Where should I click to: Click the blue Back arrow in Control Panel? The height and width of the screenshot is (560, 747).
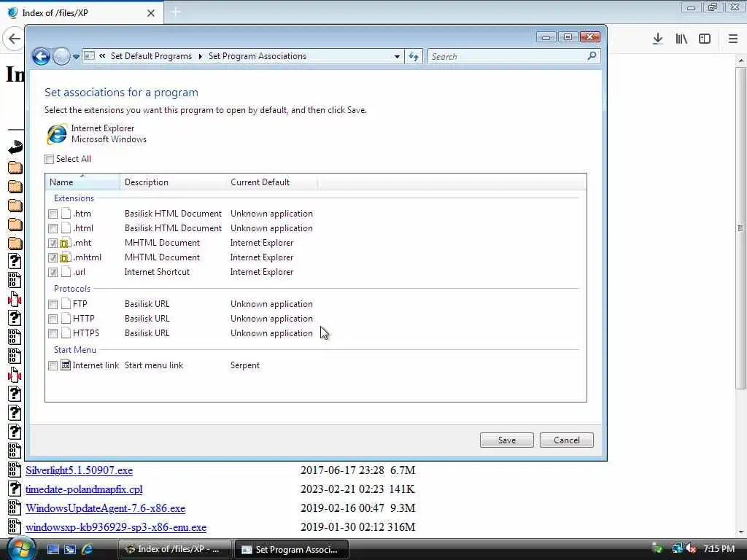[x=41, y=56]
